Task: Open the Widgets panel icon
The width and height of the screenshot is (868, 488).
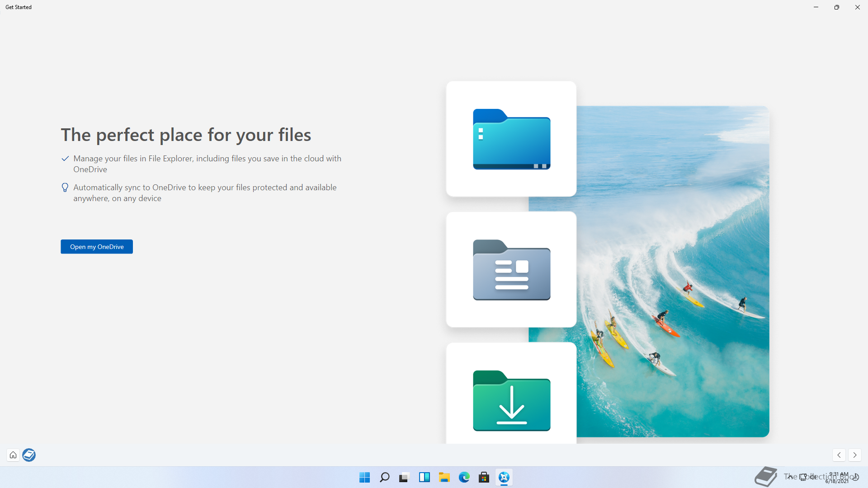Action: (x=424, y=478)
